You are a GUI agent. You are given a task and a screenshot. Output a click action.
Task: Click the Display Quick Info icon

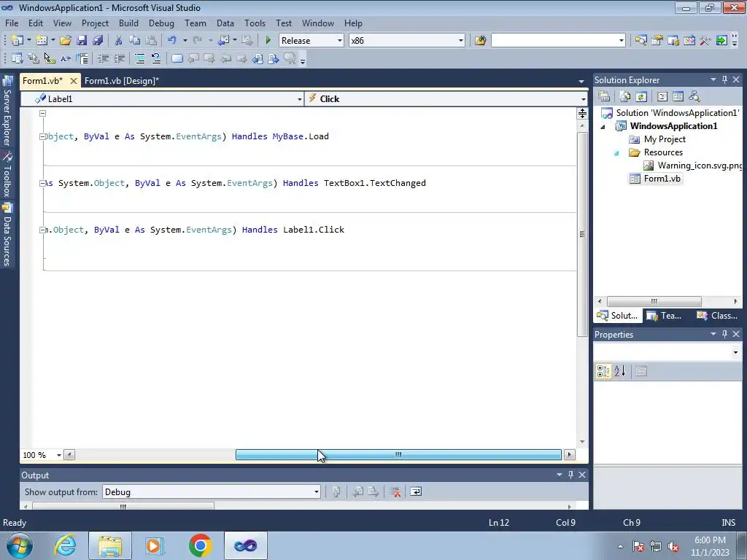tap(50, 58)
